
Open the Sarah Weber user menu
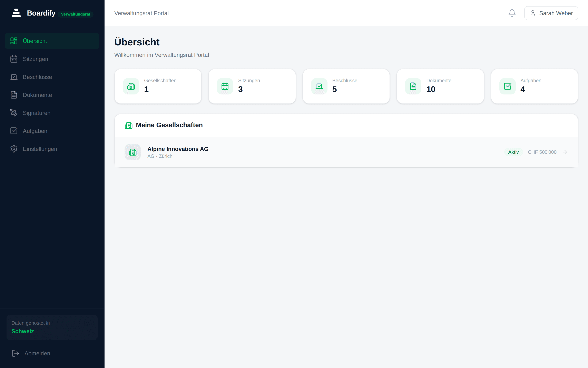pyautogui.click(x=551, y=13)
